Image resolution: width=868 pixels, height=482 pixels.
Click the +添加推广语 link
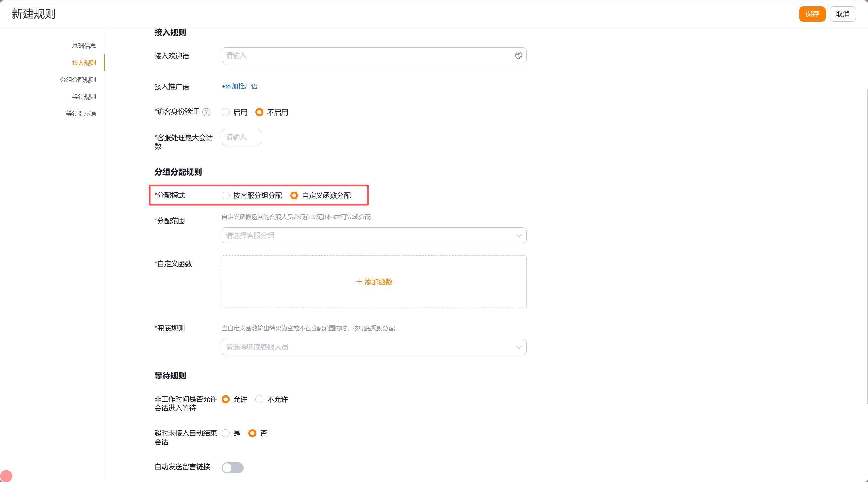[x=239, y=86]
